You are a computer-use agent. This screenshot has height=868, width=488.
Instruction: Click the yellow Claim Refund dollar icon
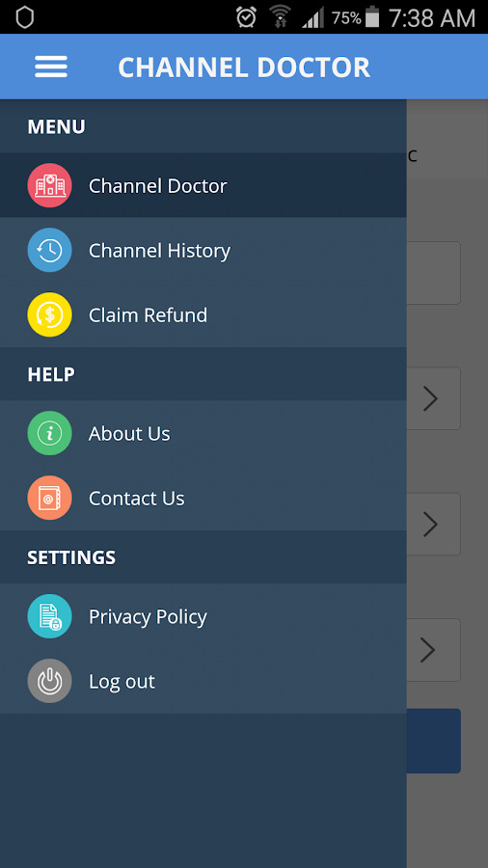(x=50, y=315)
